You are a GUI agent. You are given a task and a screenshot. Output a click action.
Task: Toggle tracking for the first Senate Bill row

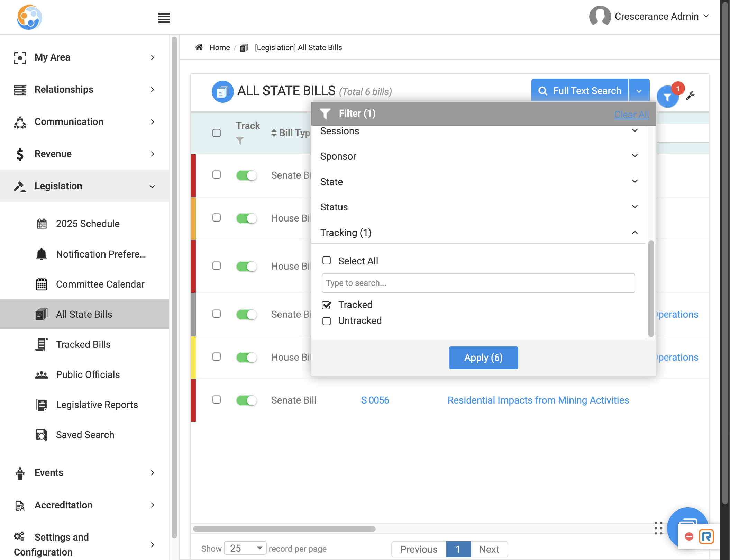[247, 175]
